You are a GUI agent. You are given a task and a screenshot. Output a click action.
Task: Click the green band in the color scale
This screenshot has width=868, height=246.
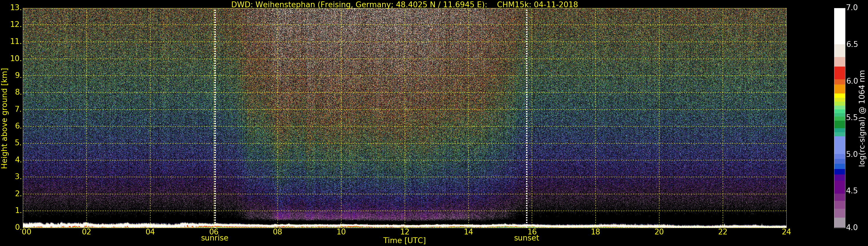point(839,124)
